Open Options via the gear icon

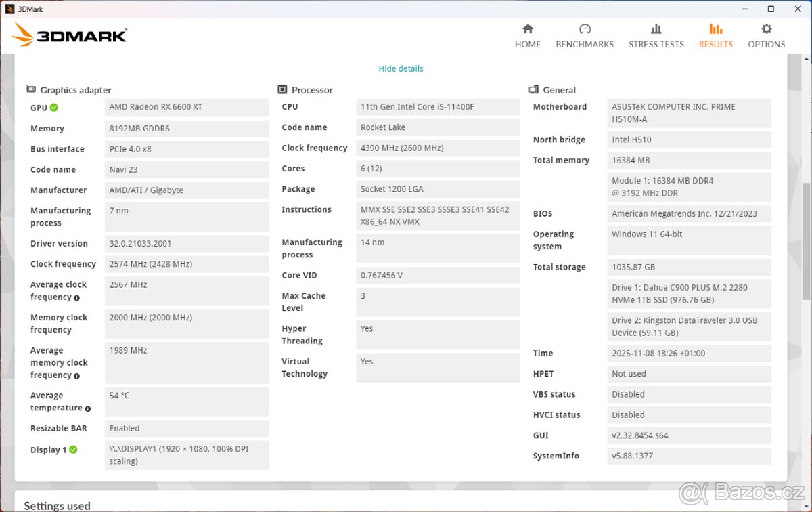pyautogui.click(x=766, y=29)
